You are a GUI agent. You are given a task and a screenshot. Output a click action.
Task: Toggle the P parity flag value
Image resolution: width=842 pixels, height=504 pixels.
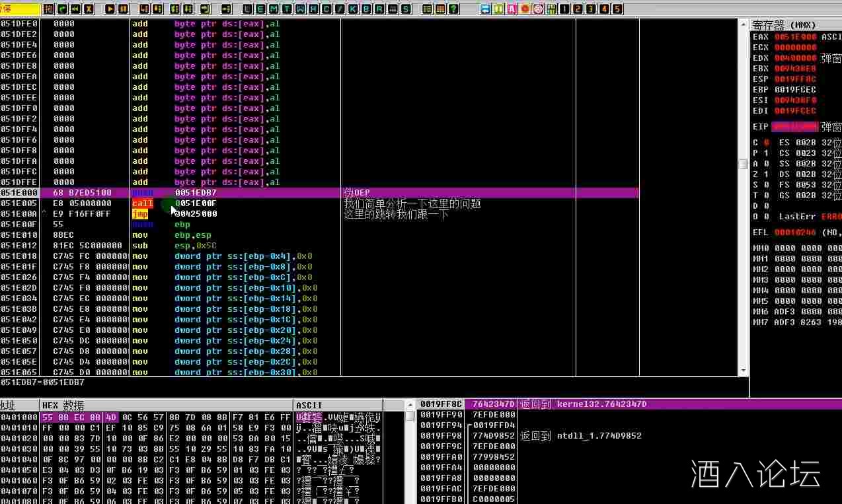click(766, 153)
